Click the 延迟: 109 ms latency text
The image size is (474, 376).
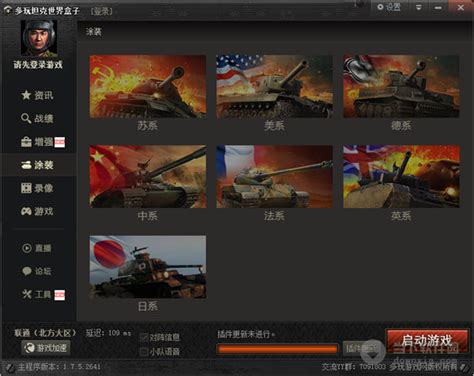tap(108, 333)
